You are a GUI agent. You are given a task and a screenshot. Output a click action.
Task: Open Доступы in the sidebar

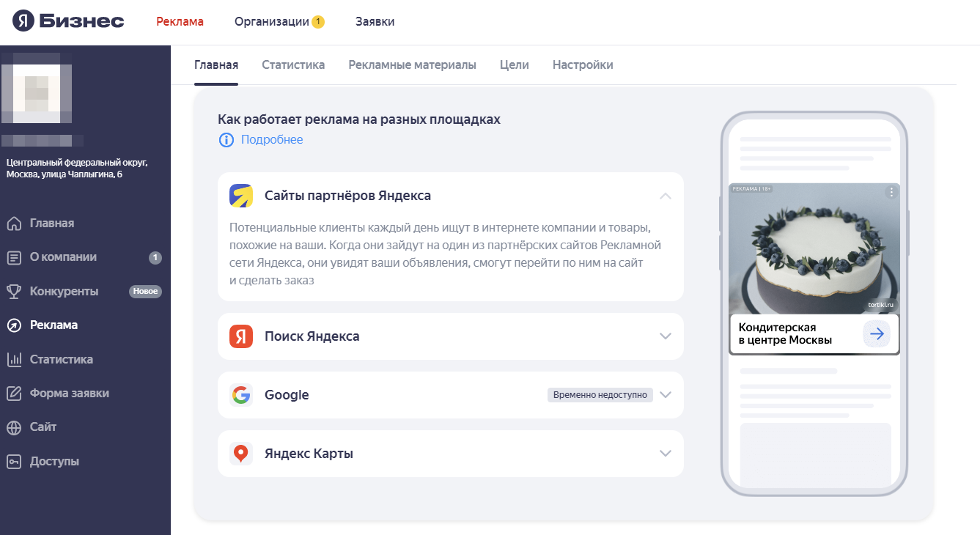click(x=54, y=462)
